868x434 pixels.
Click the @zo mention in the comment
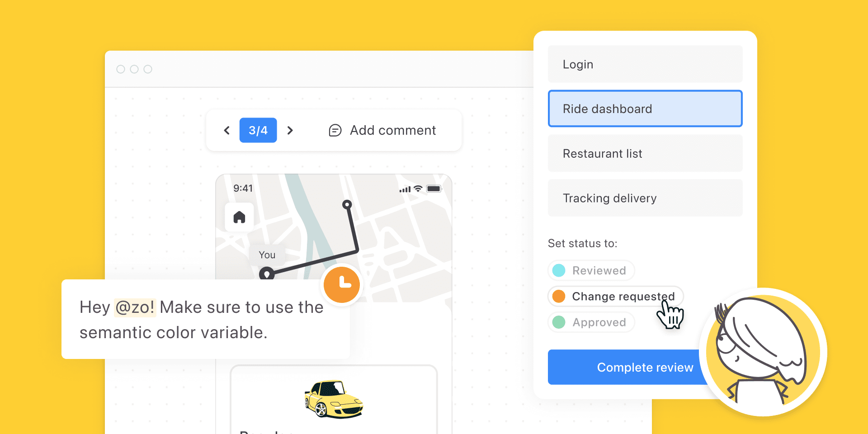tap(135, 307)
